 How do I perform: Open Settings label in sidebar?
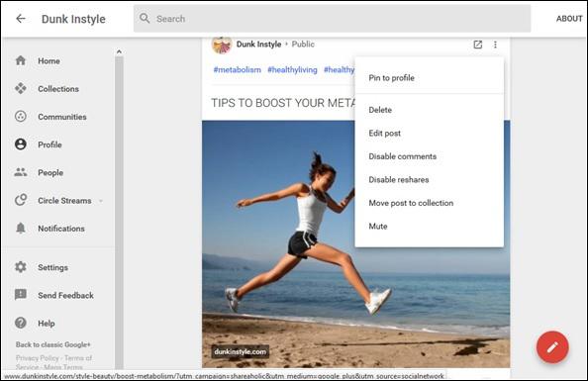point(52,268)
